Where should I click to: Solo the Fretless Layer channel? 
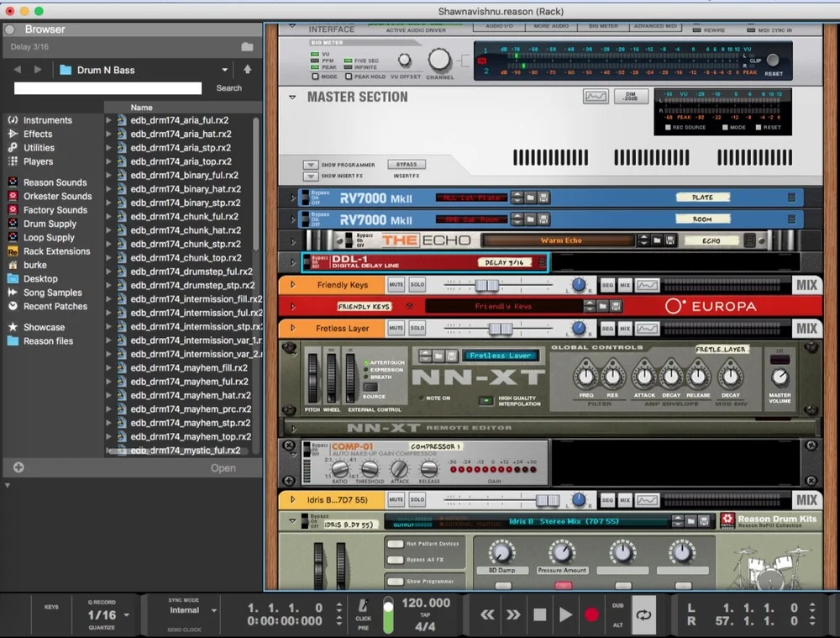click(x=417, y=328)
